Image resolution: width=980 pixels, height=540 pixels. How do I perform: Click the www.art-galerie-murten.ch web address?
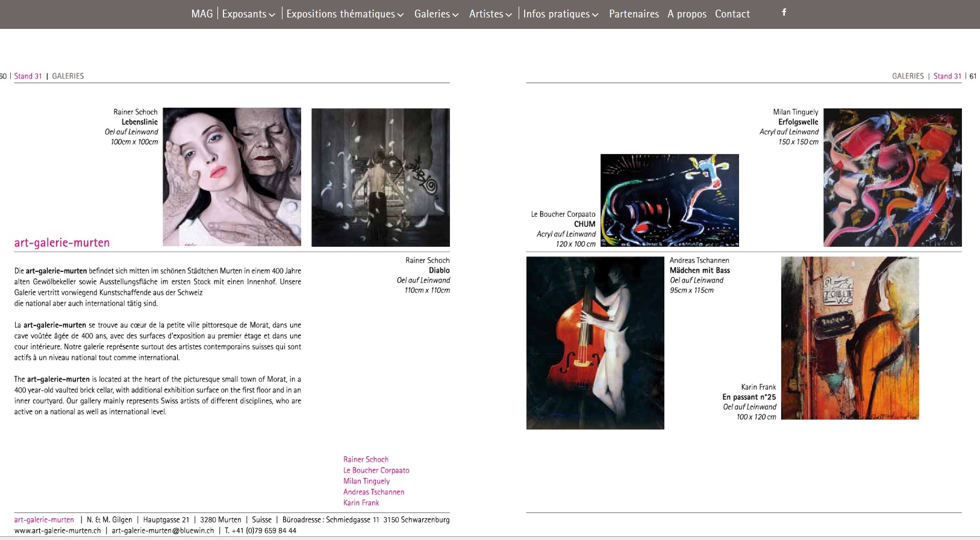point(58,530)
